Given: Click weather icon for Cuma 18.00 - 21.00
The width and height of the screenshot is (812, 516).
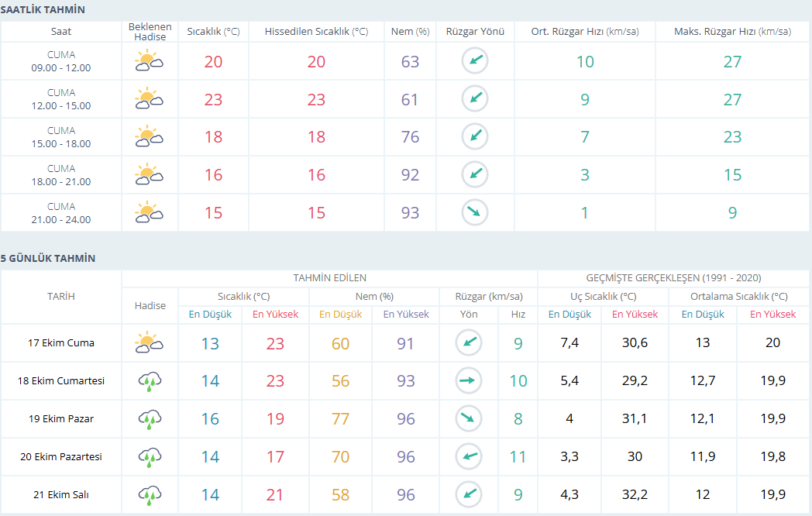Looking at the screenshot, I should pos(149,175).
